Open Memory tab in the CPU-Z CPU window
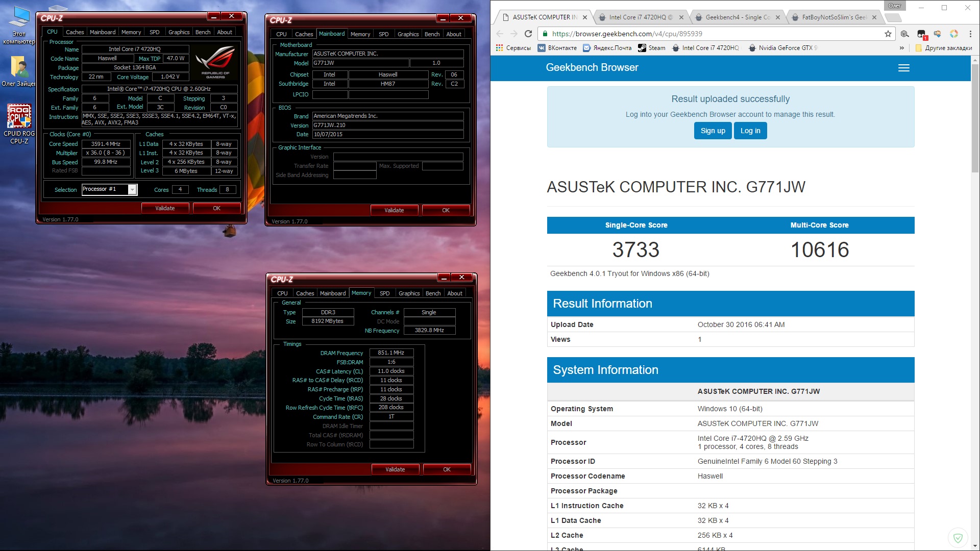 click(131, 32)
